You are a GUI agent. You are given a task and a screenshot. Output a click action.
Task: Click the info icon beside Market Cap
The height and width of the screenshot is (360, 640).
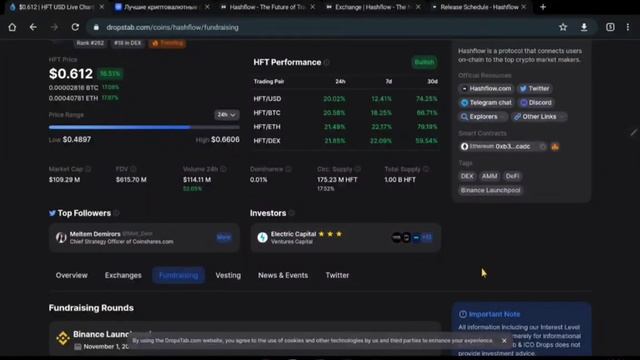[x=88, y=169]
